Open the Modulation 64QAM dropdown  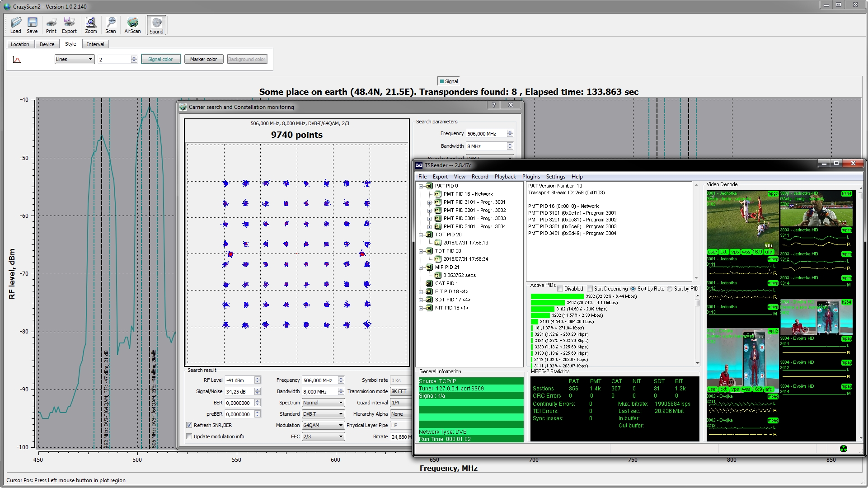[x=323, y=425]
